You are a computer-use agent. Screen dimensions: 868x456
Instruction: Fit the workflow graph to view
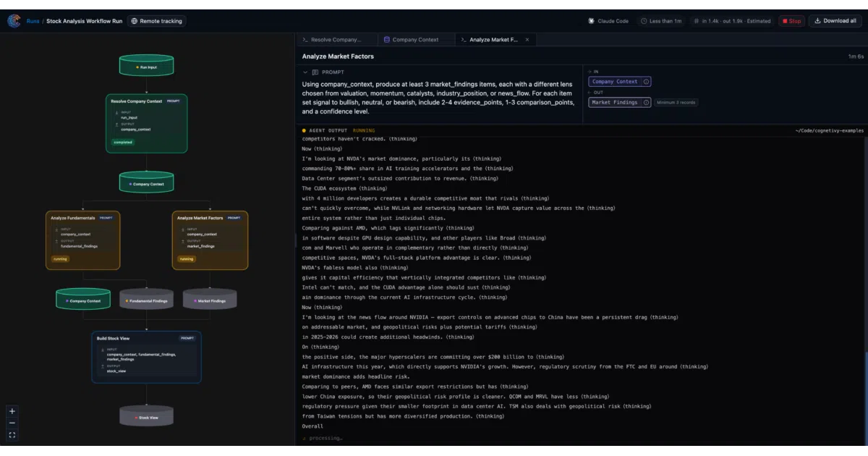[x=12, y=435]
